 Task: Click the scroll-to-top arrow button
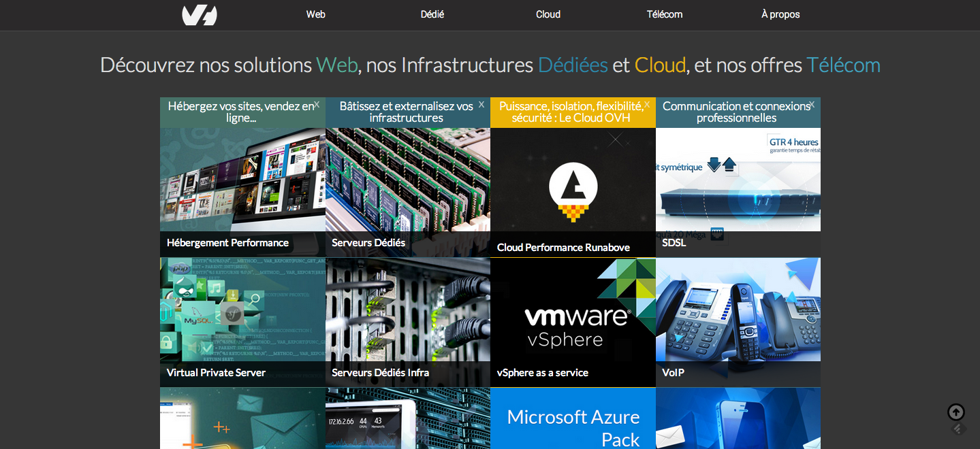click(x=956, y=412)
